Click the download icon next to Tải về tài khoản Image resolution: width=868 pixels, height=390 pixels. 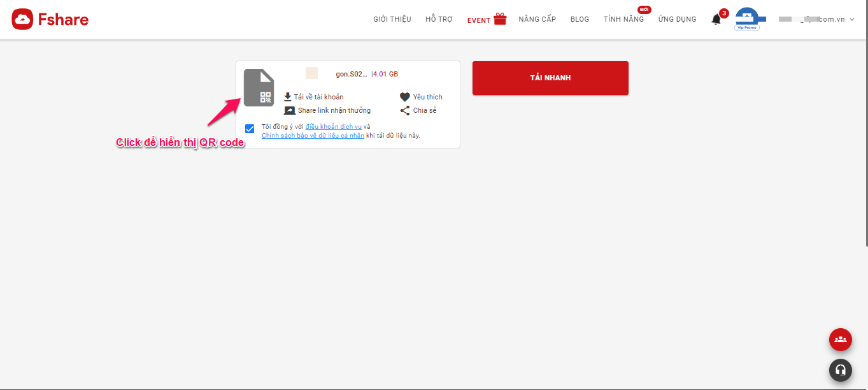(288, 96)
